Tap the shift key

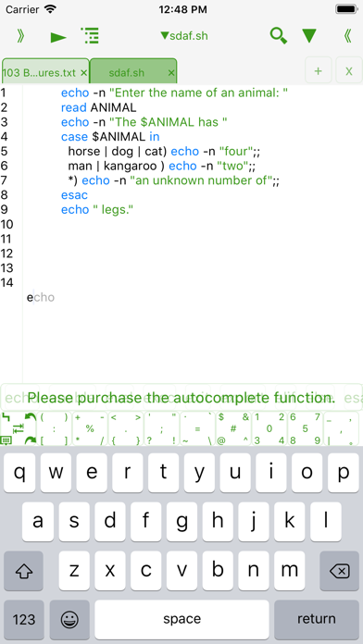24,571
